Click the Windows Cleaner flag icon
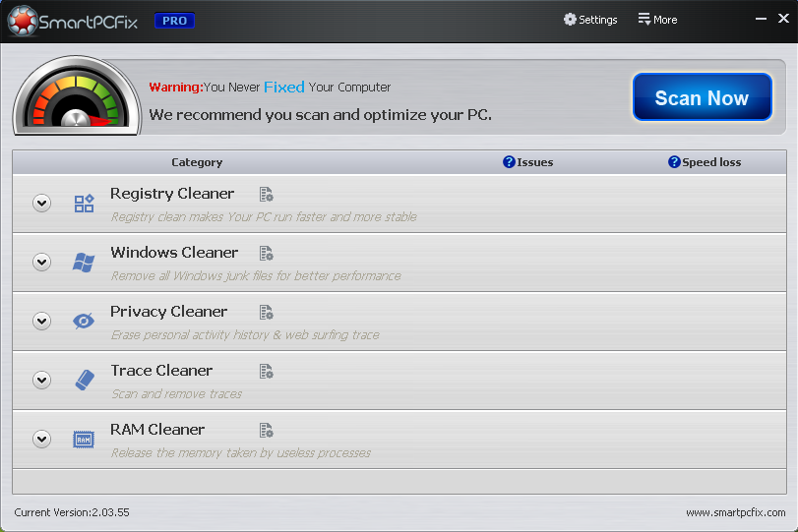The height and width of the screenshot is (532, 798). (x=84, y=263)
